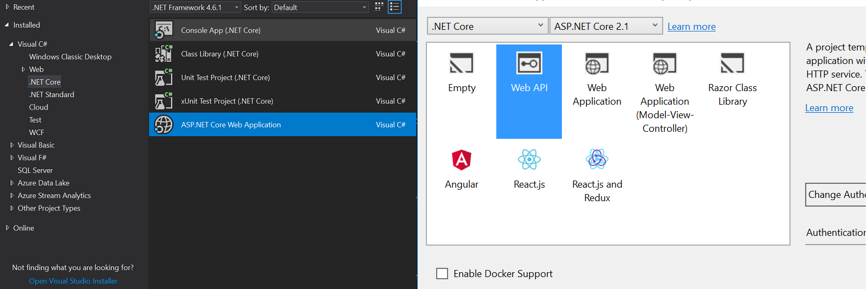Choose the Angular template icon
The height and width of the screenshot is (289, 868).
(x=462, y=159)
